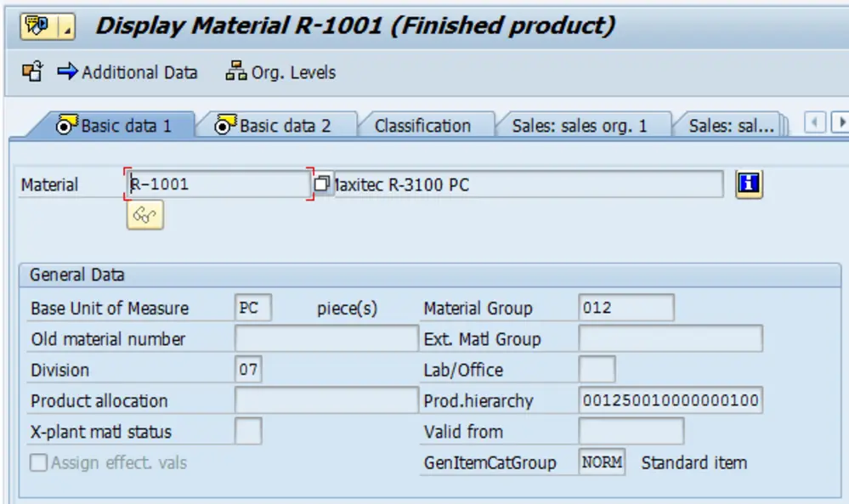The height and width of the screenshot is (504, 849).
Task: Click inside the Material input field
Action: (221, 184)
